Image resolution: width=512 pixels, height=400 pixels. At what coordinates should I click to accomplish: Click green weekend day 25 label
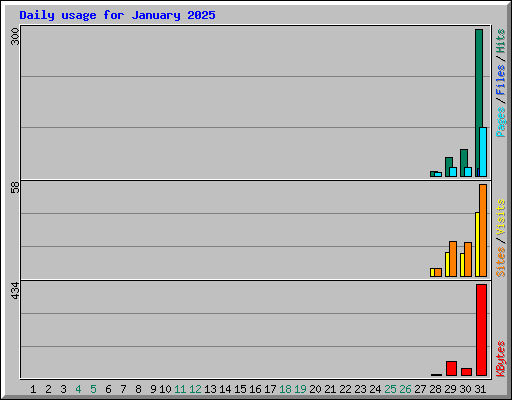pos(390,389)
